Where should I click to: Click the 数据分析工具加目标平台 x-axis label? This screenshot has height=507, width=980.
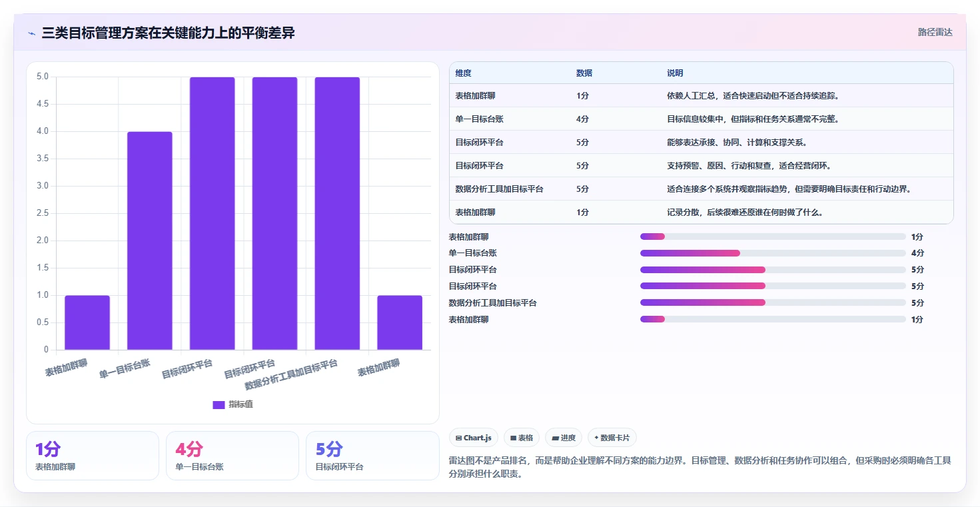pos(291,374)
